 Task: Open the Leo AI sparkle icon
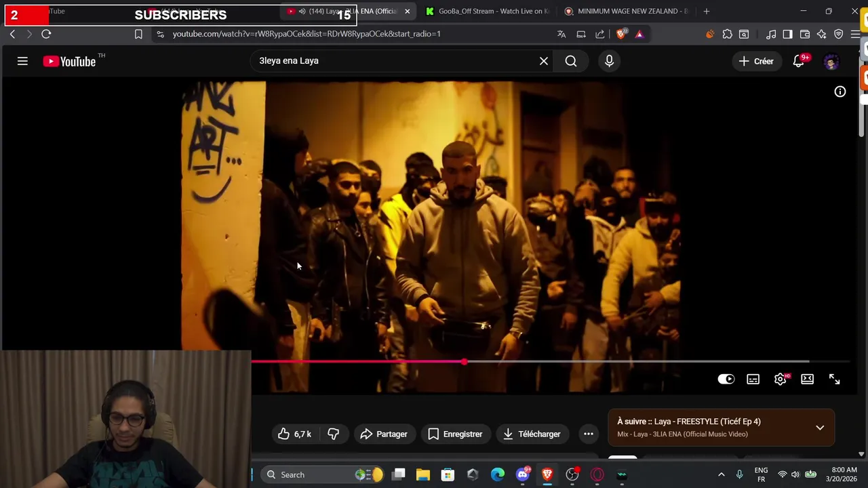(822, 34)
